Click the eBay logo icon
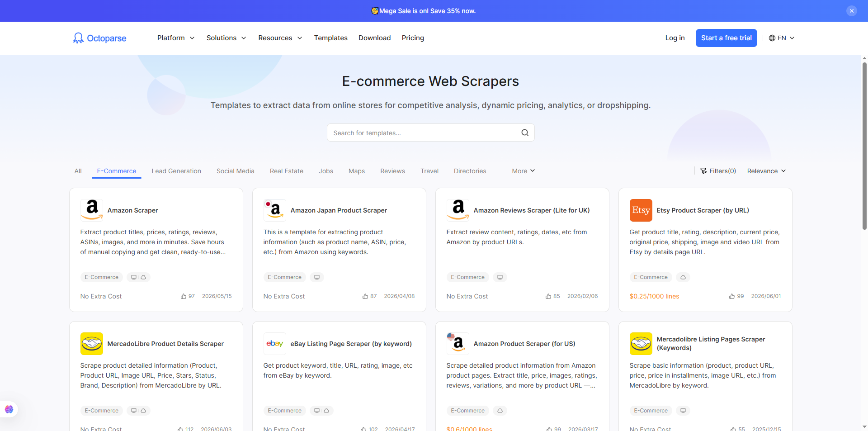This screenshot has width=868, height=431. tap(275, 344)
